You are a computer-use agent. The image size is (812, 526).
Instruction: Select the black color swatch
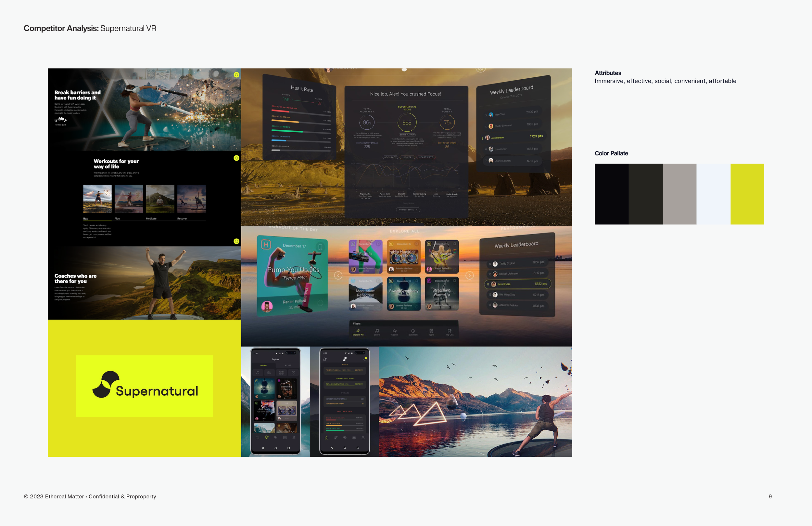pyautogui.click(x=611, y=194)
